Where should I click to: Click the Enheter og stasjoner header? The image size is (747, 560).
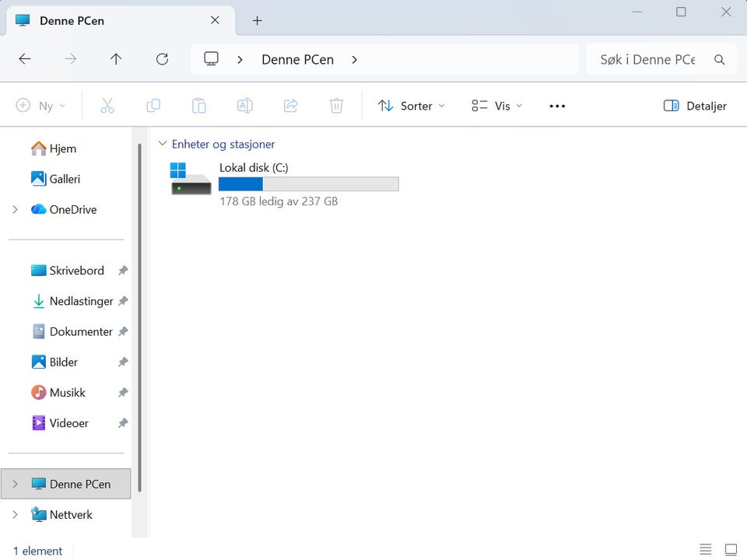tap(223, 144)
